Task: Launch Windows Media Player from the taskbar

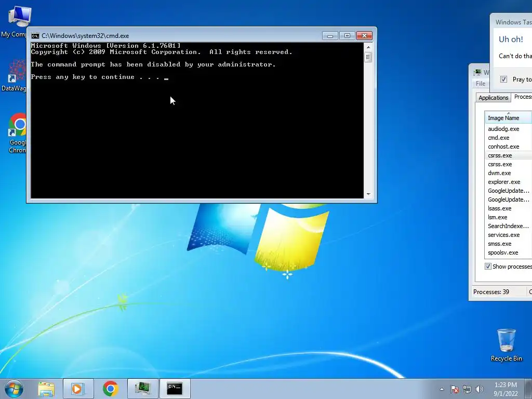Action: point(78,389)
